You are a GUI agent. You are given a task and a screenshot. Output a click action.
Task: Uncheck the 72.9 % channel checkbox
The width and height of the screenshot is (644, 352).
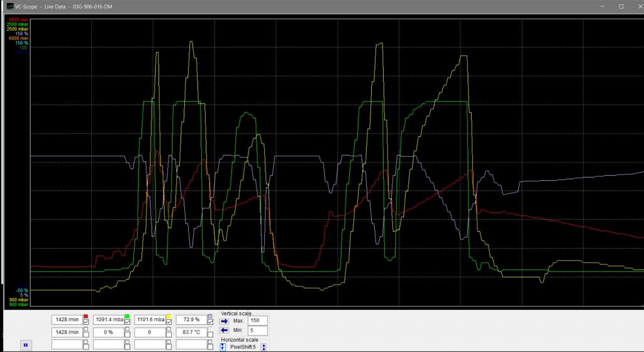(210, 322)
